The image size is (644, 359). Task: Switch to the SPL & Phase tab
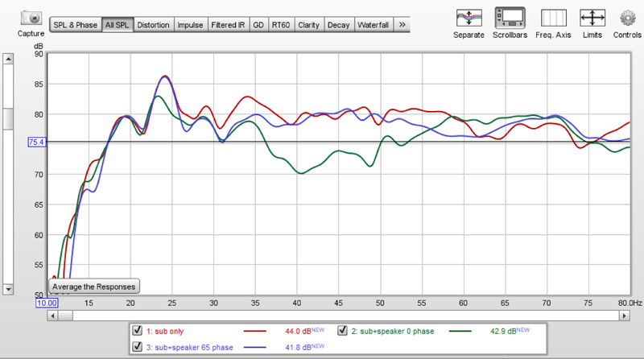pyautogui.click(x=75, y=25)
